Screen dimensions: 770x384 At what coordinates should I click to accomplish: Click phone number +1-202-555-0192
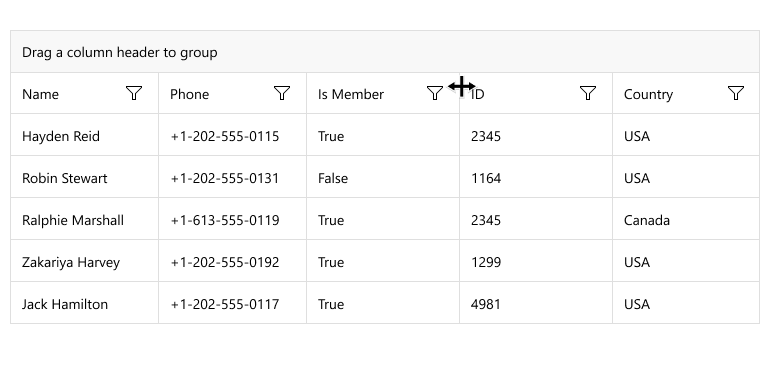point(225,262)
